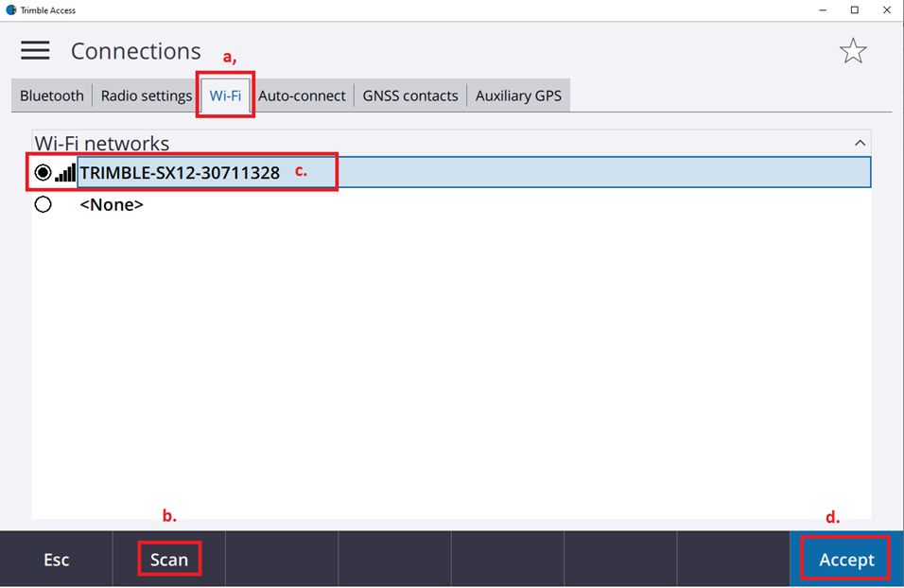The height and width of the screenshot is (588, 904).
Task: Switch to the Auxiliary GPS tab
Action: 518,95
